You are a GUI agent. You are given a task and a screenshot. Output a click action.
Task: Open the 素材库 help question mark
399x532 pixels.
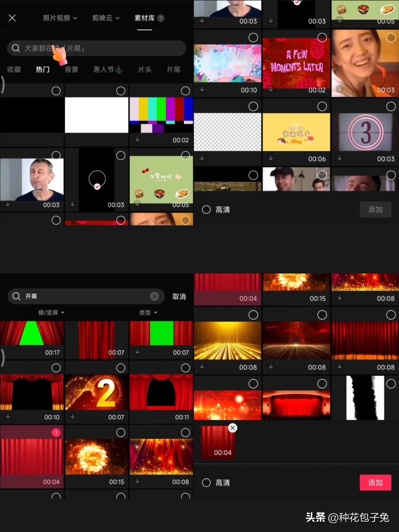161,18
